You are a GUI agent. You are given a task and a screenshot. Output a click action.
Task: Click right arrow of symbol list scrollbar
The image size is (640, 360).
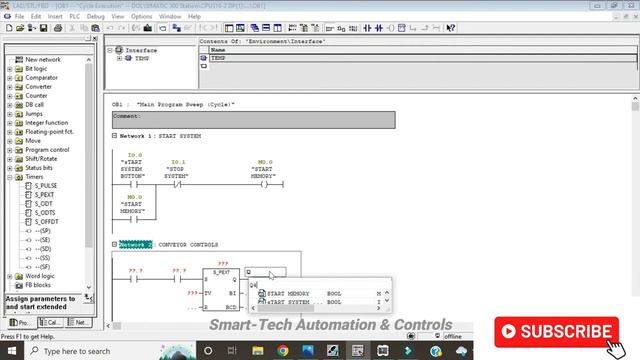(x=378, y=308)
